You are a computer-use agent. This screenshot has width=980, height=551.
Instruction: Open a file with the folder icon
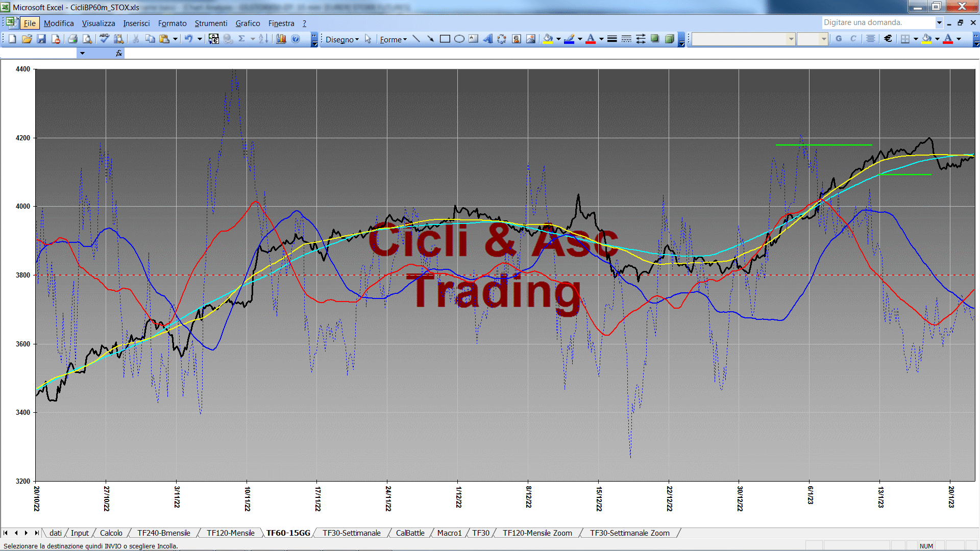pyautogui.click(x=27, y=39)
